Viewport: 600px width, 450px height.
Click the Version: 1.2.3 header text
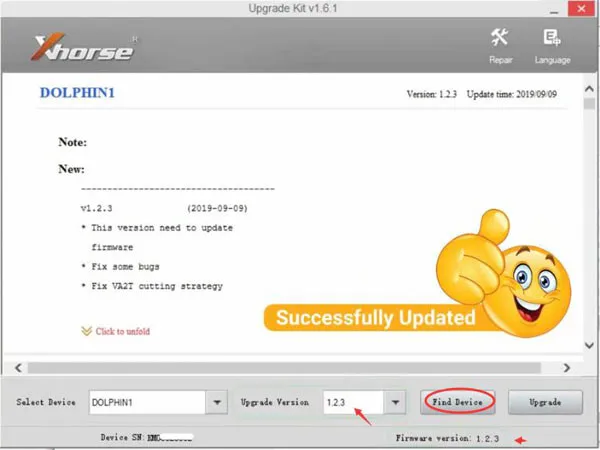click(432, 94)
